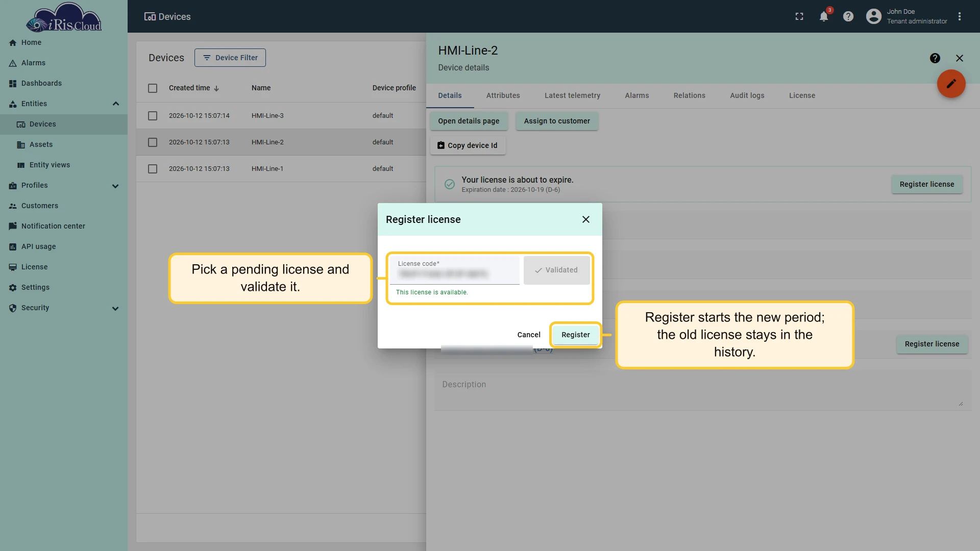Switch to the Latest telemetry tab
The width and height of the screenshot is (980, 551).
[x=572, y=95]
